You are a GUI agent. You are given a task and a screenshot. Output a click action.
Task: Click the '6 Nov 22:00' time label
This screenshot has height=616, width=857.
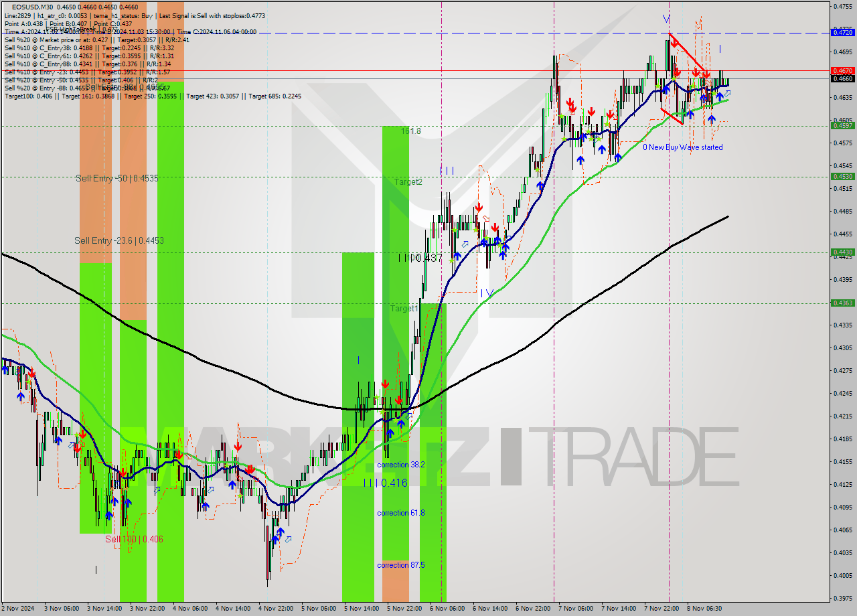coord(534,609)
